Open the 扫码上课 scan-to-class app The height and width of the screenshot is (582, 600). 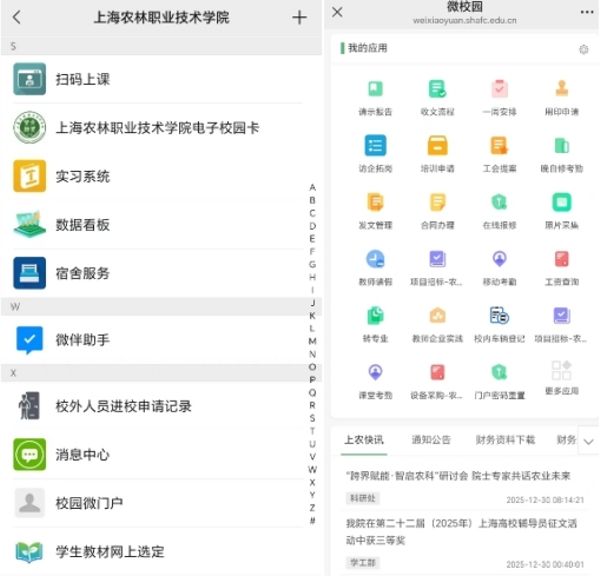tap(82, 80)
